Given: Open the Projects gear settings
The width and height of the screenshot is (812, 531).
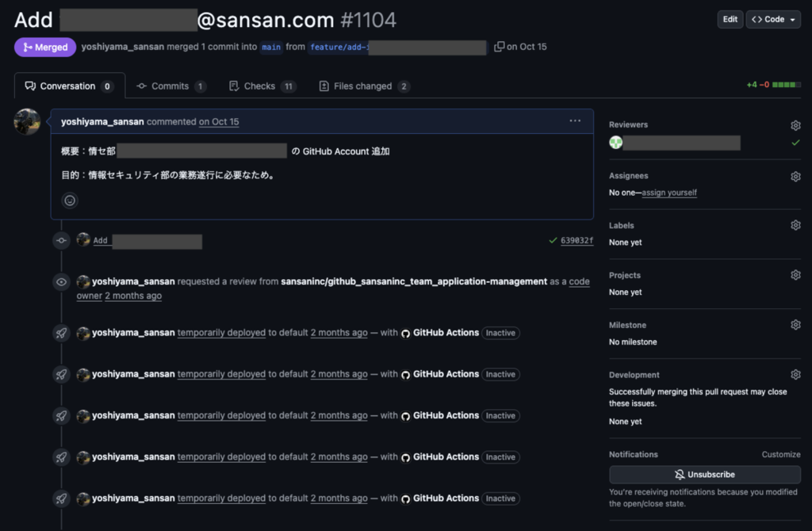Looking at the screenshot, I should tap(795, 275).
